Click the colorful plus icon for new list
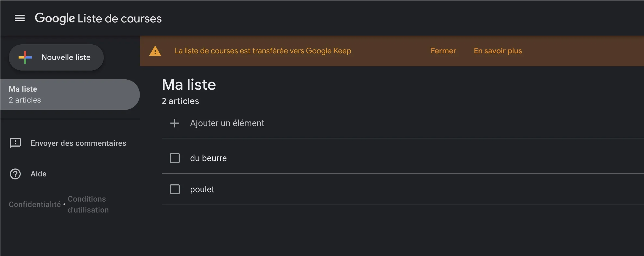The height and width of the screenshot is (256, 644). (25, 57)
